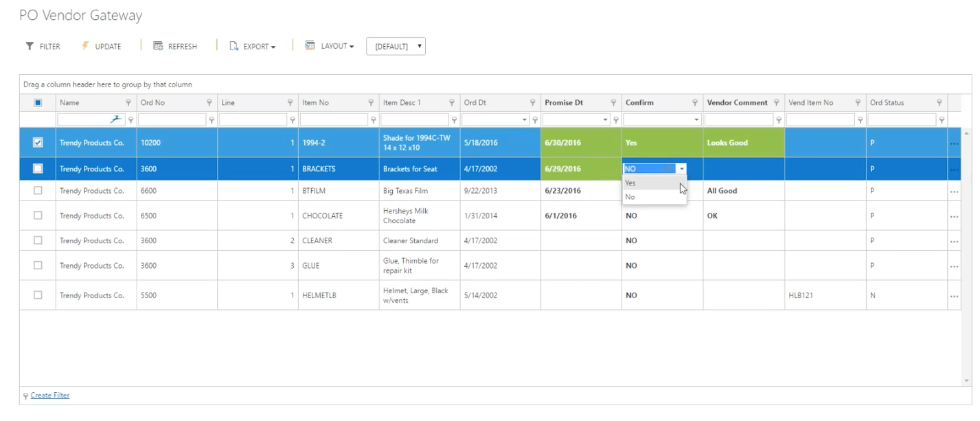Viewport: 980px width, 421px height.
Task: Check the checkbox for BTFILM row
Action: pos(38,191)
